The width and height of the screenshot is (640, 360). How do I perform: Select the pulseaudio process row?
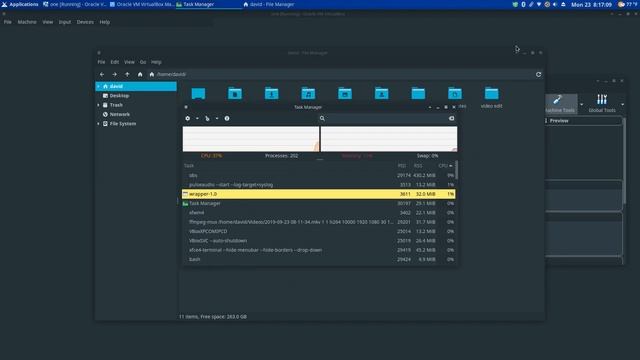click(318, 184)
